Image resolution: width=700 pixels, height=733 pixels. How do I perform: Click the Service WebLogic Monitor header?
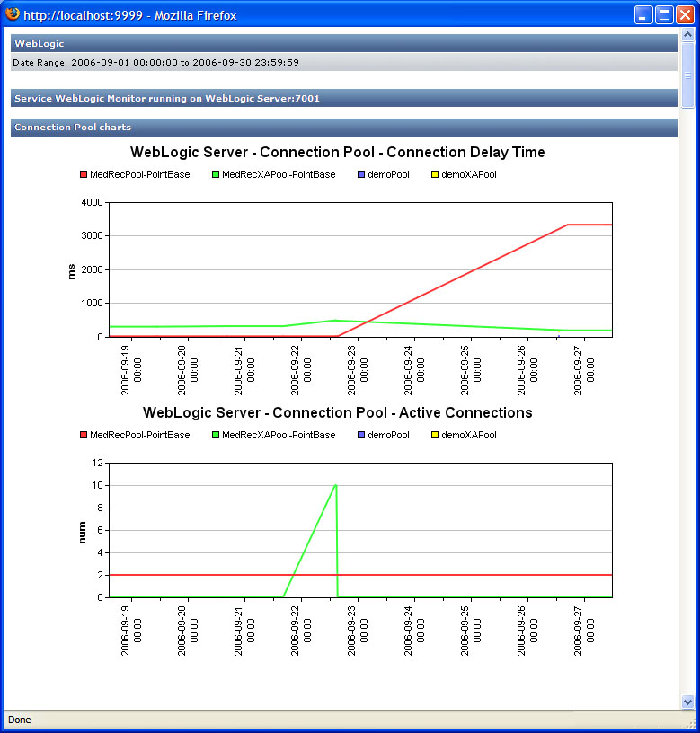click(x=343, y=98)
